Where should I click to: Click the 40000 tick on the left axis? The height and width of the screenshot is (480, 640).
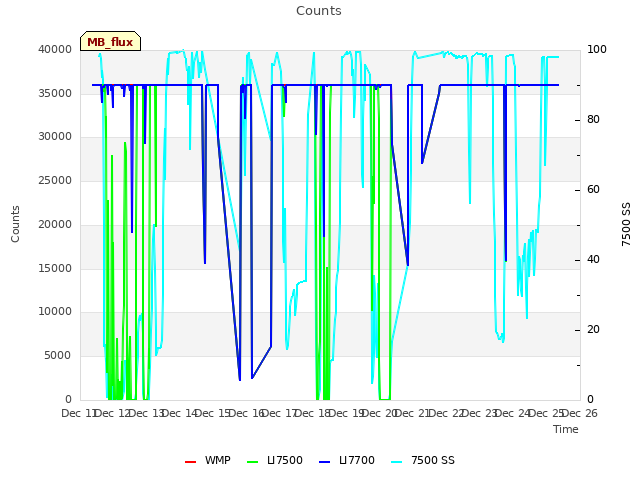[x=55, y=49]
